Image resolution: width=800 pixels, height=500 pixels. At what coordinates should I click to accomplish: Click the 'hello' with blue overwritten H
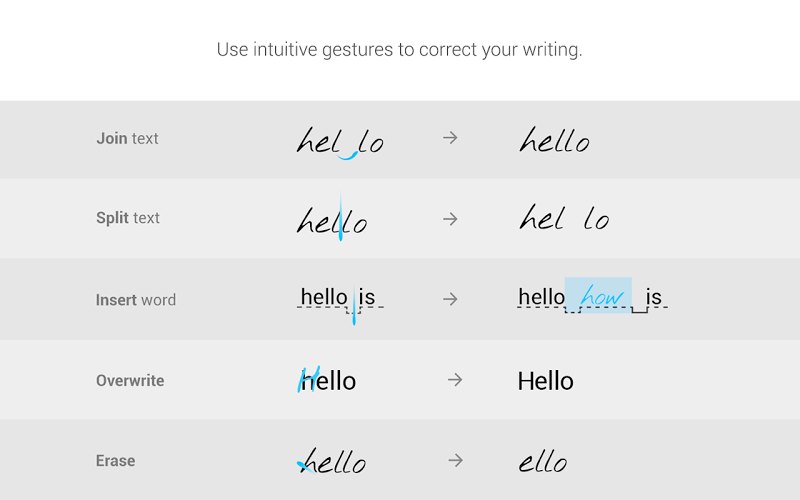[x=328, y=381]
